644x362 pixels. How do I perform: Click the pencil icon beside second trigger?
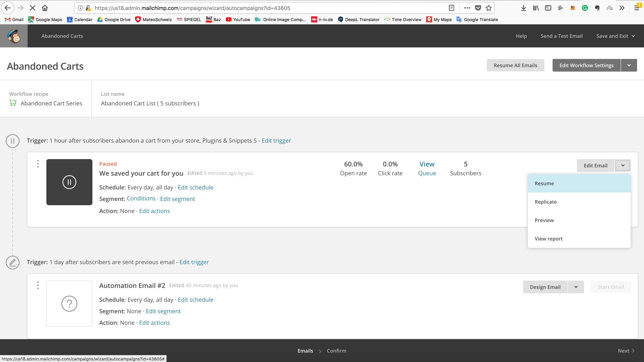pos(12,262)
